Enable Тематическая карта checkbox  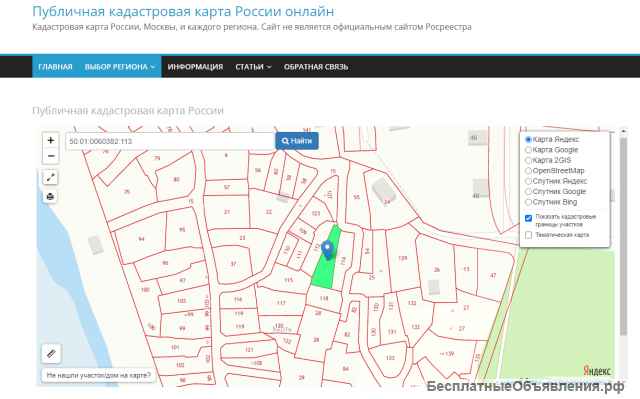(528, 235)
